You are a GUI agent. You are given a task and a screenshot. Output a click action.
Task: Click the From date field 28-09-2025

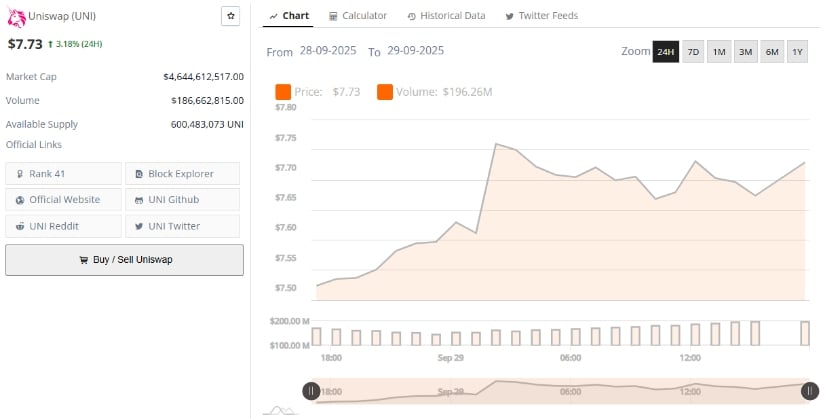tap(328, 51)
